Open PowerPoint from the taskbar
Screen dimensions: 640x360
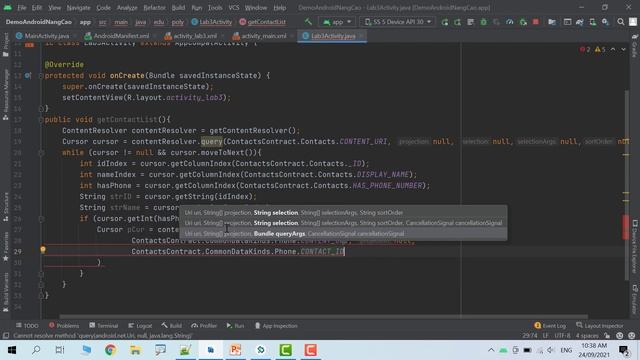[x=235, y=350]
